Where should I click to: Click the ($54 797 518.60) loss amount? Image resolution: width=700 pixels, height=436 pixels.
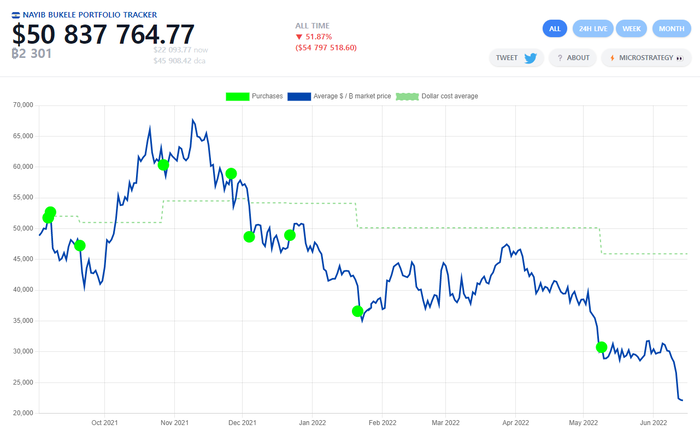[x=326, y=48]
